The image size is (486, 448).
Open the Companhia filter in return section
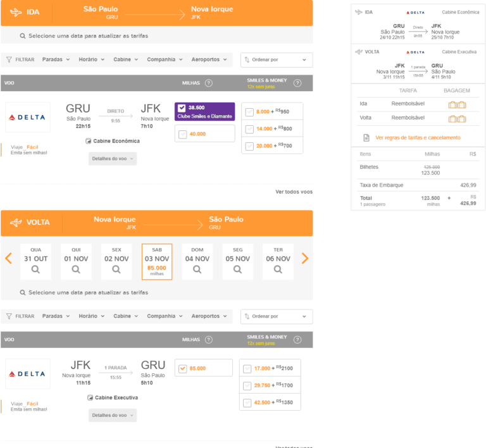(165, 316)
